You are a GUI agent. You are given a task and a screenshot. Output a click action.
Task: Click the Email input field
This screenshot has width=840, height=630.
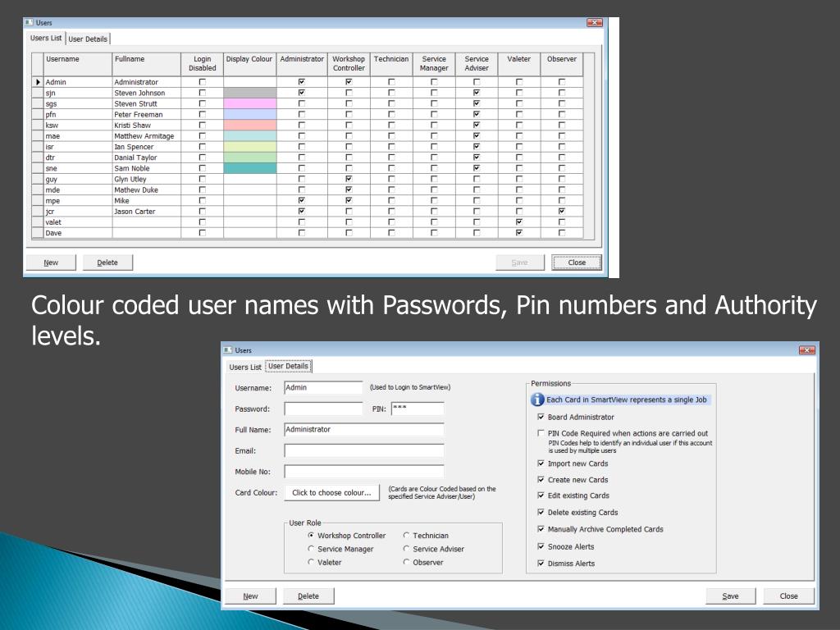coord(363,450)
